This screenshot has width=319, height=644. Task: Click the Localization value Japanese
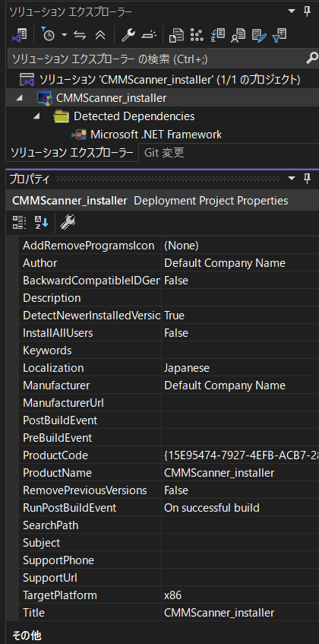(x=187, y=367)
